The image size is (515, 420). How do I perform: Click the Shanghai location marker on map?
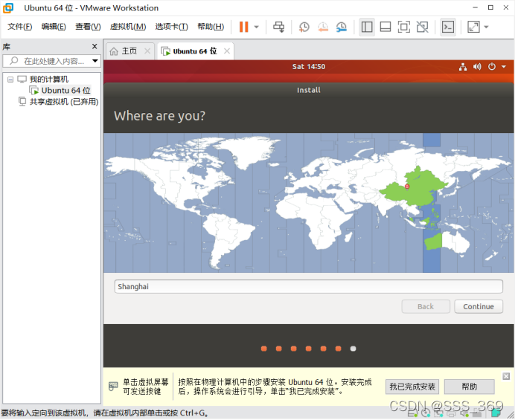pyautogui.click(x=407, y=187)
